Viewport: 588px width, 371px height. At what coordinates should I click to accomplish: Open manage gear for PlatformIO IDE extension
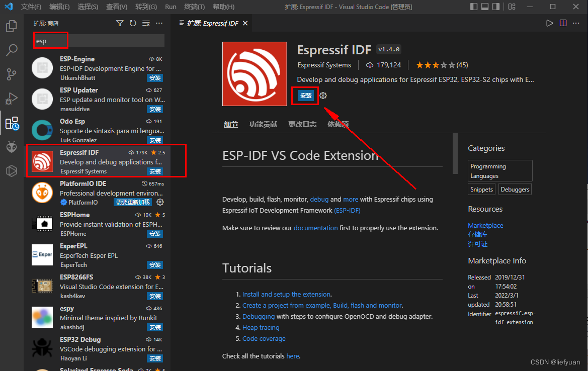[x=160, y=202]
